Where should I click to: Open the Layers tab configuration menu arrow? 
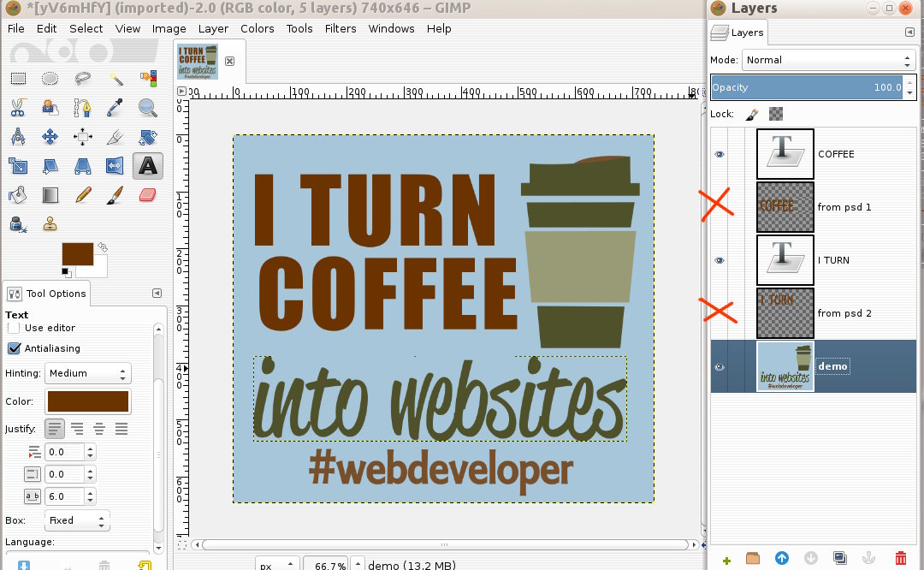[909, 32]
